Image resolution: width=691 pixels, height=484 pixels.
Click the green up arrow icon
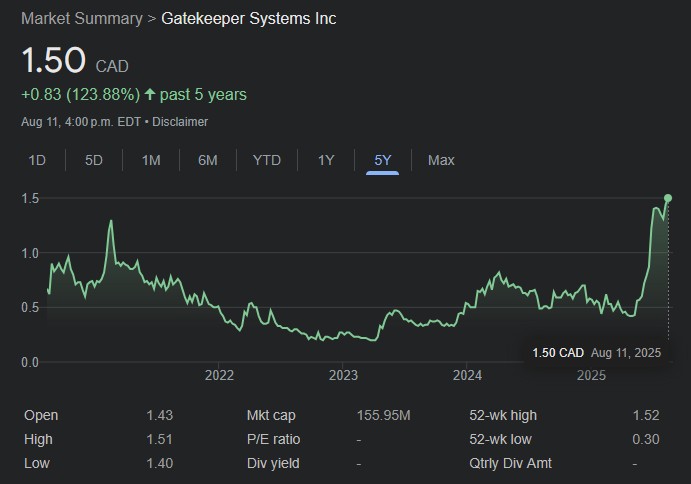150,94
